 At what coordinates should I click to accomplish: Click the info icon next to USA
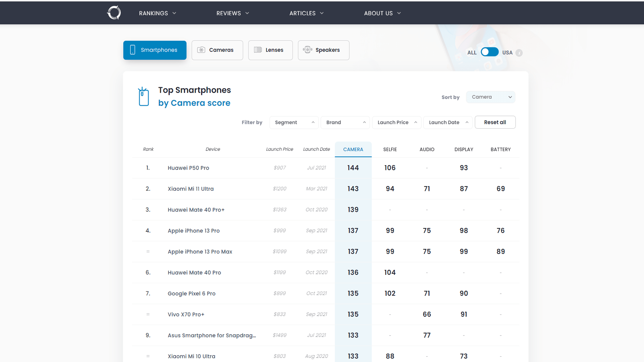[519, 53]
